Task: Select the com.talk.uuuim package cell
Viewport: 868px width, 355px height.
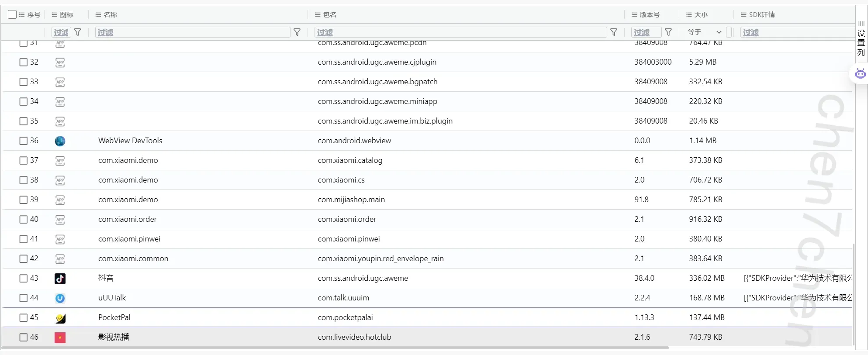Action: (343, 298)
